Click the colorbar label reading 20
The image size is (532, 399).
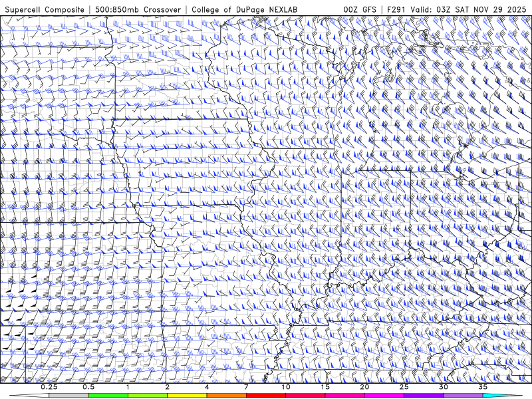pyautogui.click(x=364, y=387)
